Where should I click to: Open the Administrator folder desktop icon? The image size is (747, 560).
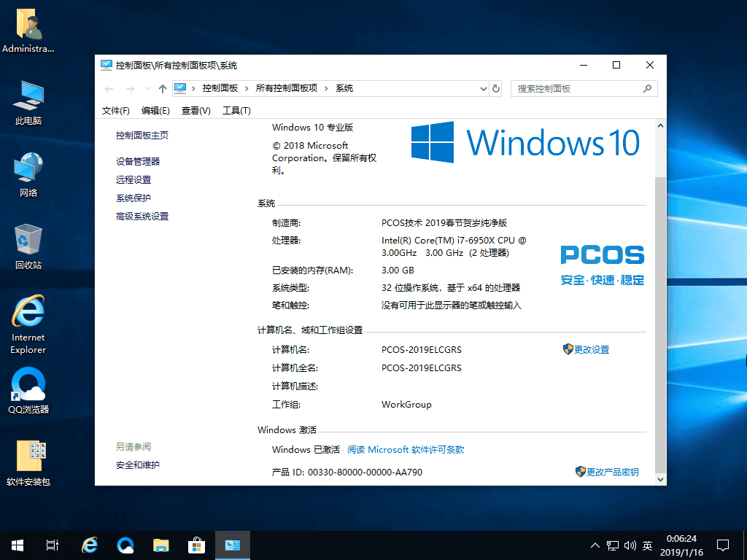(28, 29)
